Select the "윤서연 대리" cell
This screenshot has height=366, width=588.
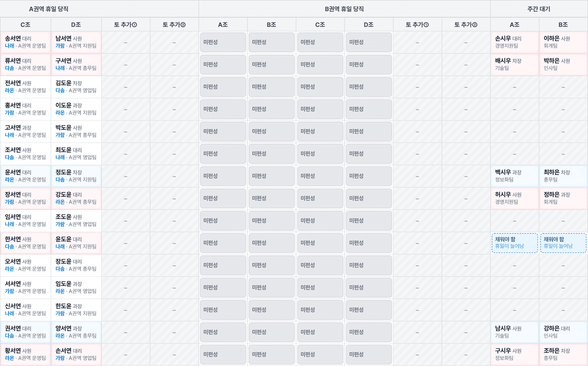[26, 176]
